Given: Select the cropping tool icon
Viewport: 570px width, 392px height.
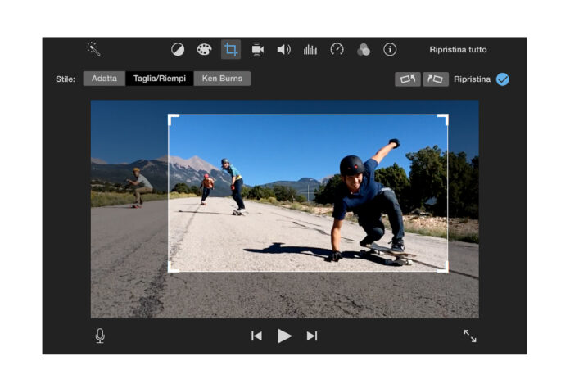Looking at the screenshot, I should (231, 49).
